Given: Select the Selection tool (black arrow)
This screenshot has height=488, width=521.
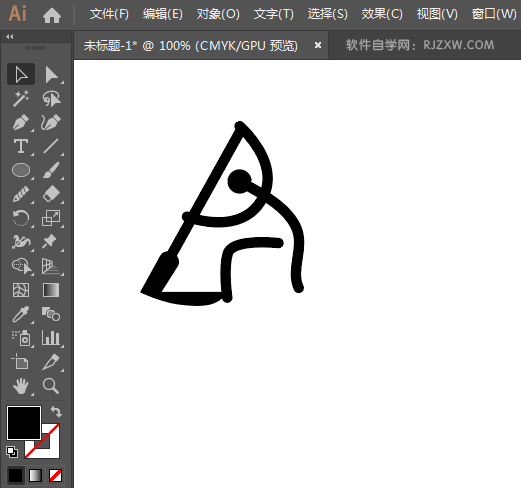Looking at the screenshot, I should coord(21,74).
